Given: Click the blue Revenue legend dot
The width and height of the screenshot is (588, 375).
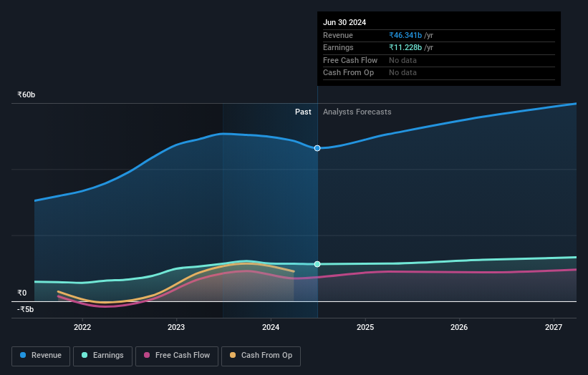Looking at the screenshot, I should [x=23, y=355].
